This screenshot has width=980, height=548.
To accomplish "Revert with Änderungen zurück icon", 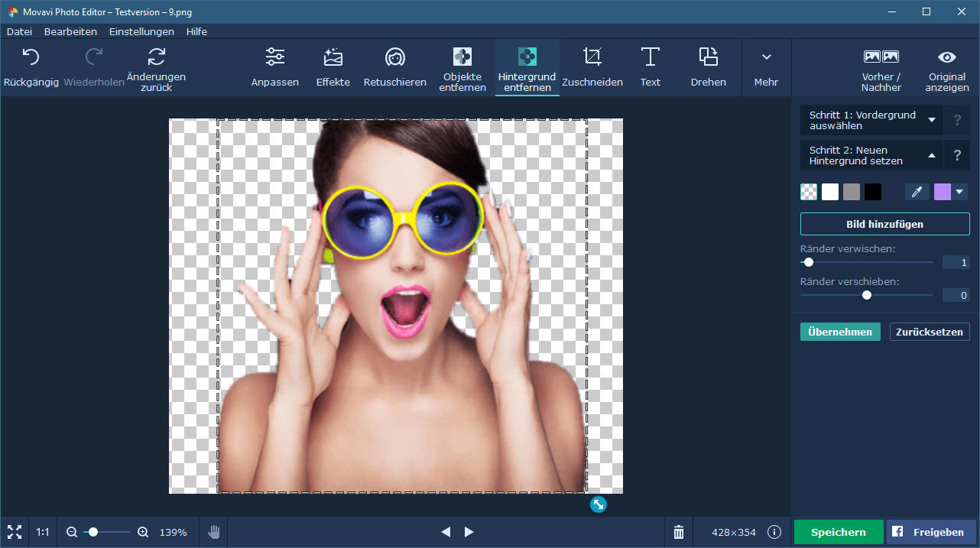I will point(157,57).
